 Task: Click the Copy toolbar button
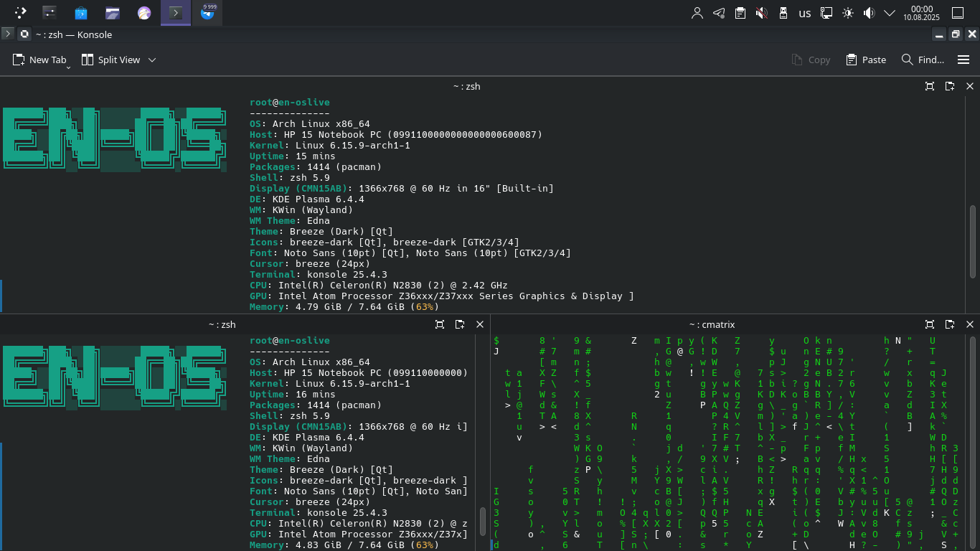click(811, 60)
